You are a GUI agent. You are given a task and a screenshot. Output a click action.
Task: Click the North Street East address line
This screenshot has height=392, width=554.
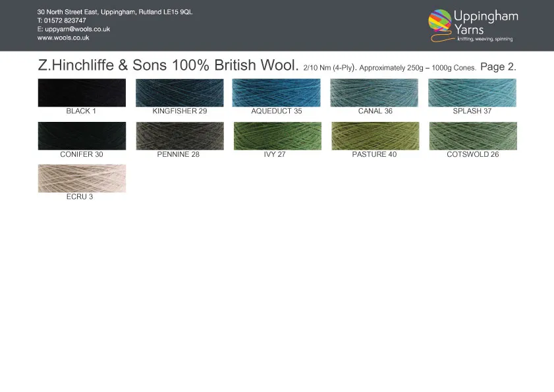[115, 13]
